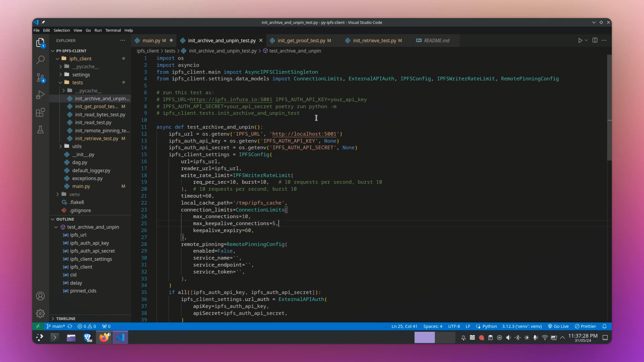Open the Help menu
The width and height of the screenshot is (644, 362).
point(128,30)
